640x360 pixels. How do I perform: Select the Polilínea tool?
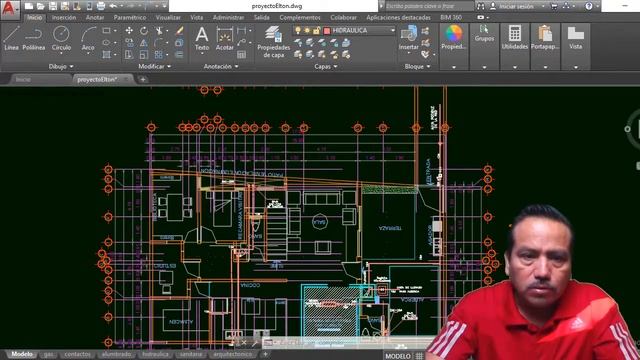[x=33, y=39]
